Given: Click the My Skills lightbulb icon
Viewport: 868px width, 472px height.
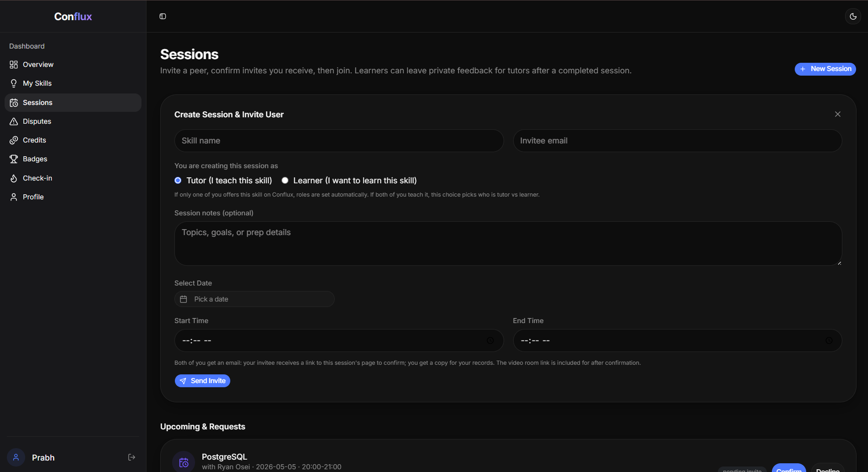Looking at the screenshot, I should click(14, 83).
